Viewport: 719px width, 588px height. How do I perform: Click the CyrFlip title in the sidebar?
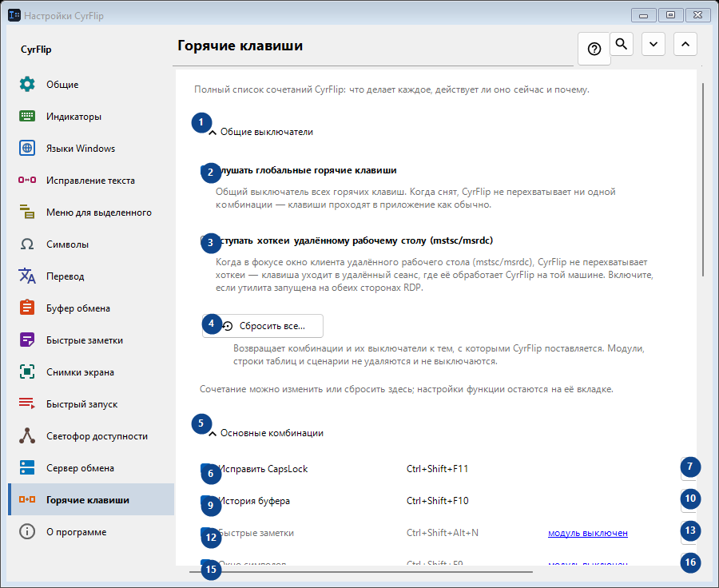coord(36,50)
